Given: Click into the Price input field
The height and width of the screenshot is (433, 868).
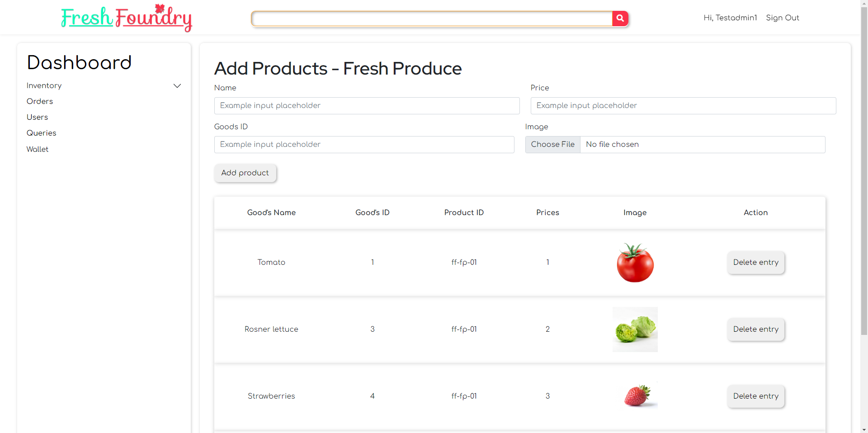Looking at the screenshot, I should click(683, 106).
